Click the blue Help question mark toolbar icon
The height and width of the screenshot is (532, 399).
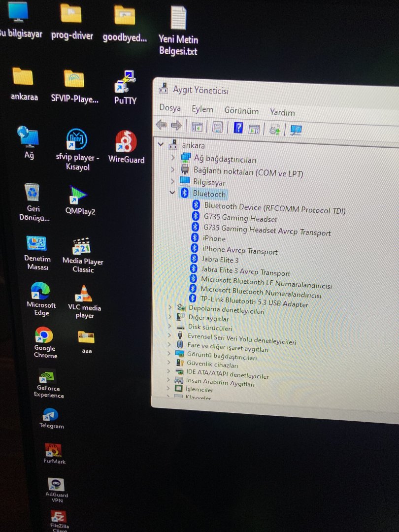point(238,128)
